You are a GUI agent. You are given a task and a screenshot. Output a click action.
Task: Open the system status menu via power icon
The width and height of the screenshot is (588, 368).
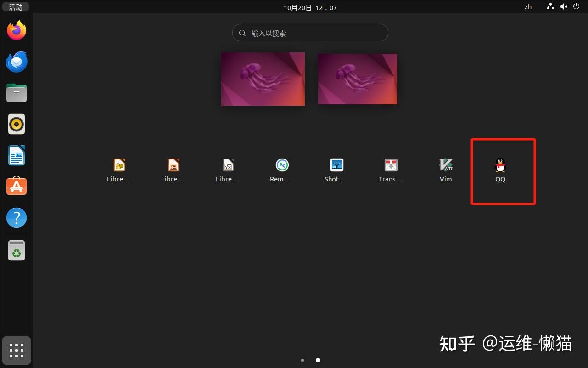click(x=576, y=7)
